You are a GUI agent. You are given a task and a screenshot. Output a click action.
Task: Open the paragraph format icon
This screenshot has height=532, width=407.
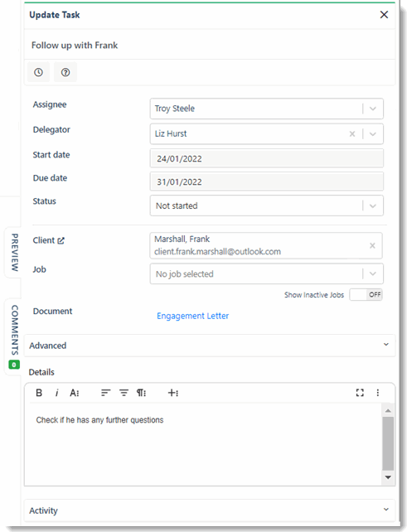coord(141,393)
